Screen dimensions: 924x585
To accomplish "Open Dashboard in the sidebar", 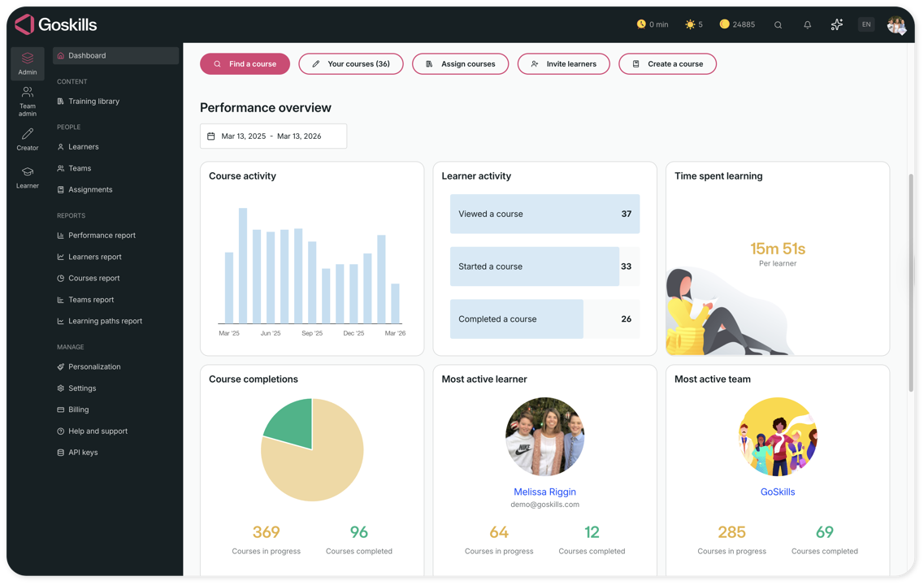I will [115, 55].
